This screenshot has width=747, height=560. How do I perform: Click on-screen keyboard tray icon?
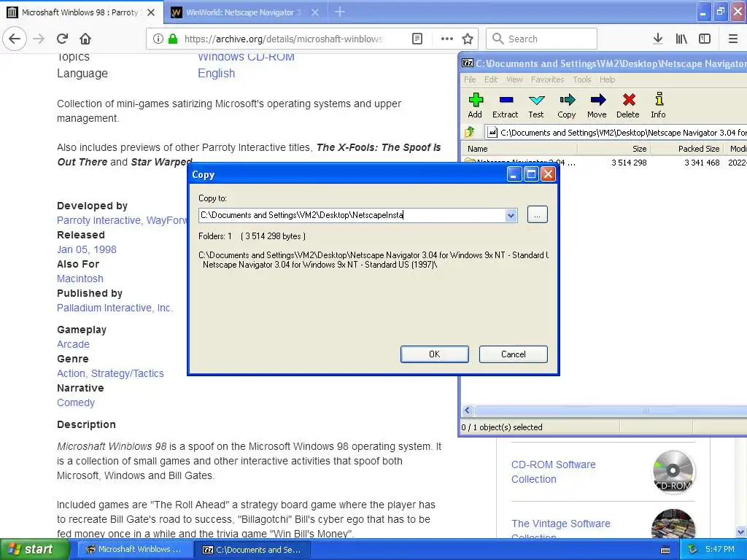[665, 550]
